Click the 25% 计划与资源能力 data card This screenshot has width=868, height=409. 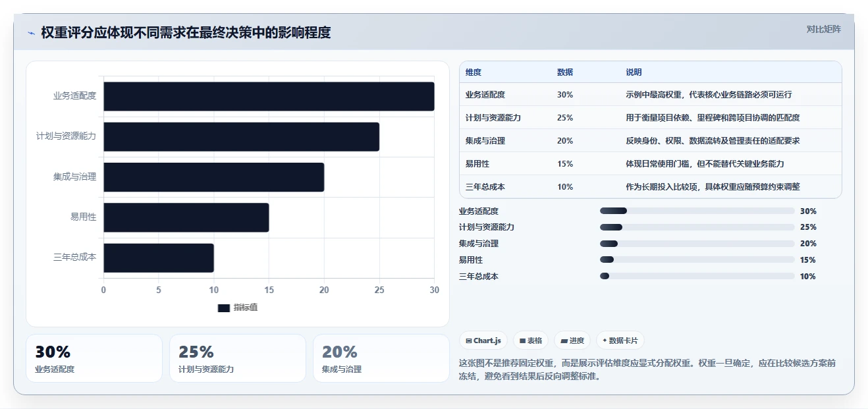[238, 358]
